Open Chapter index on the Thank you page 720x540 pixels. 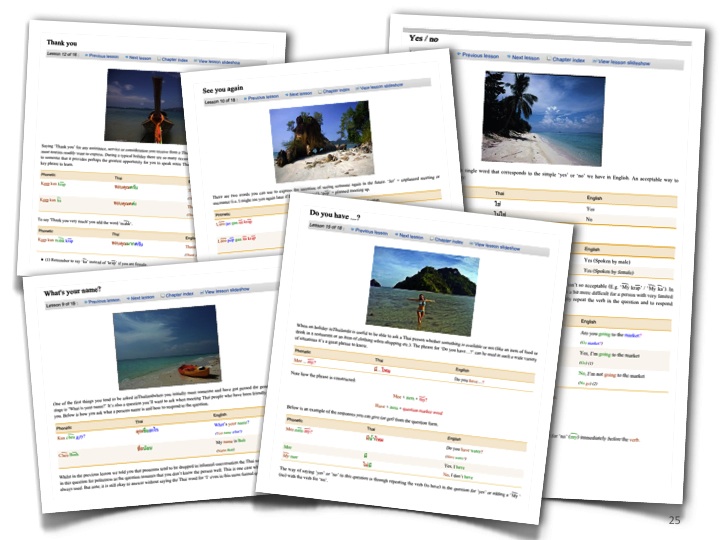[174, 60]
